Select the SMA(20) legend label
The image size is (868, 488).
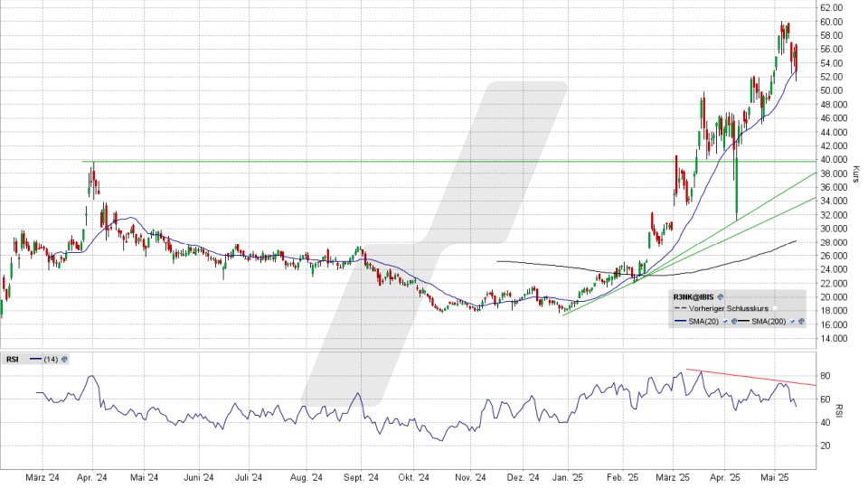click(703, 322)
